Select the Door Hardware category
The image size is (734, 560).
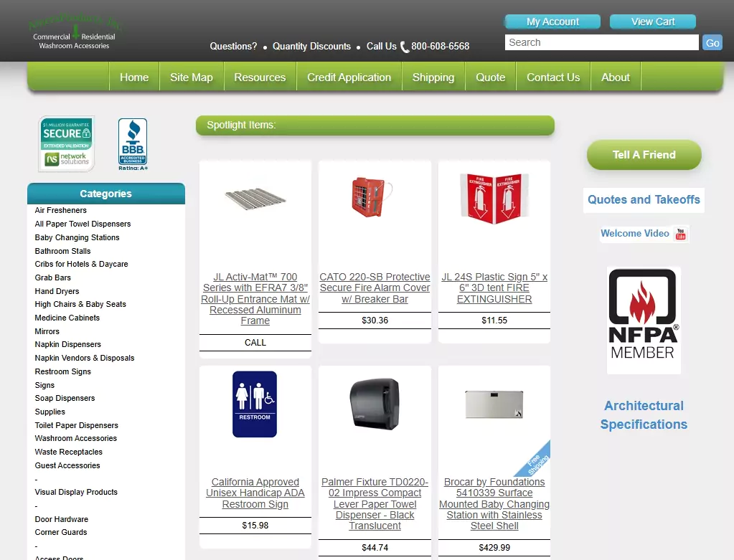tap(62, 519)
